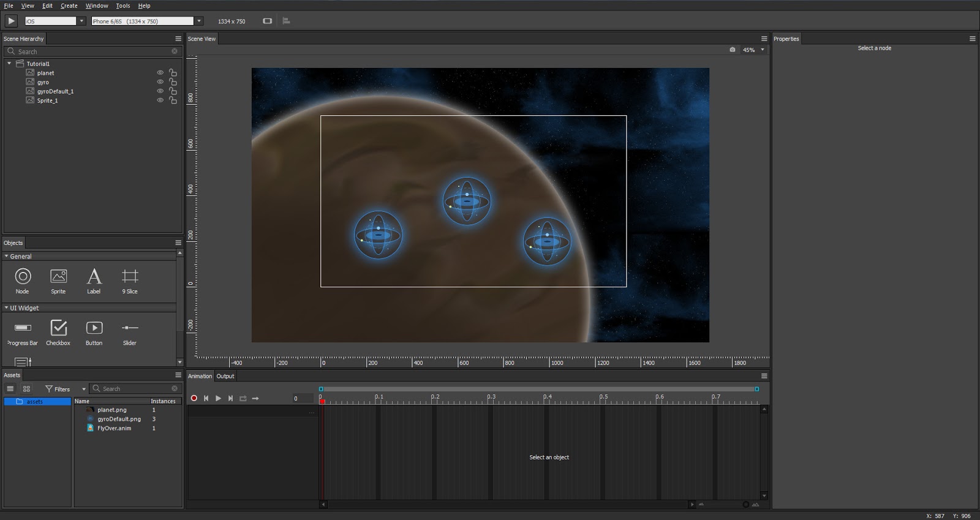
Task: Select the assets folder
Action: [37, 401]
